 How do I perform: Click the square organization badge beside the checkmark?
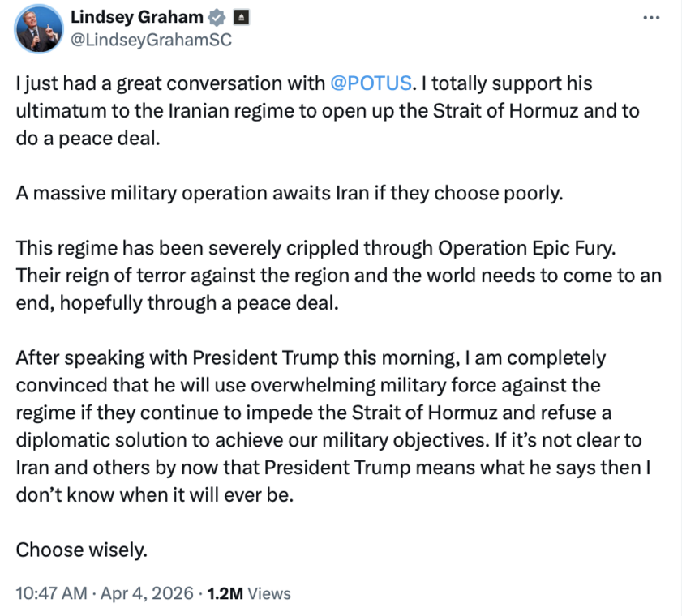pos(240,16)
